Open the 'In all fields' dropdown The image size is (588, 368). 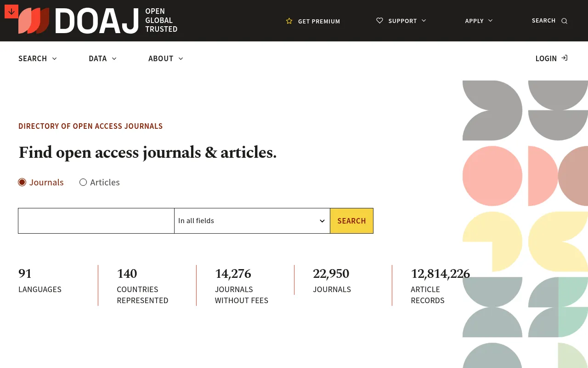coord(252,221)
